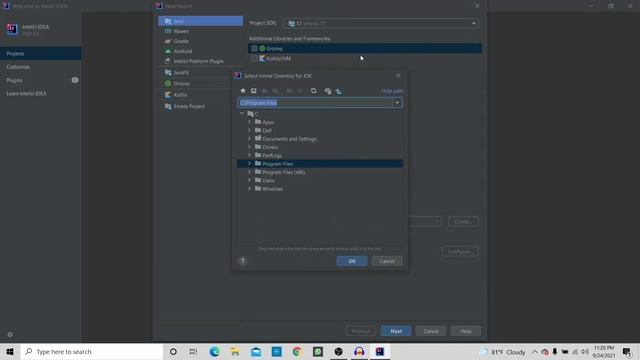Expand the Users folder
Viewport: 640px width, 360px height.
pos(249,180)
